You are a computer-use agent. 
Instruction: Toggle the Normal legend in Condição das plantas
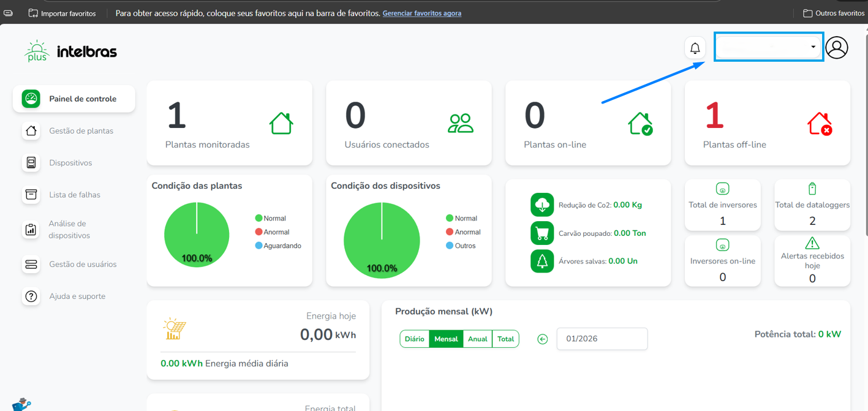click(270, 218)
